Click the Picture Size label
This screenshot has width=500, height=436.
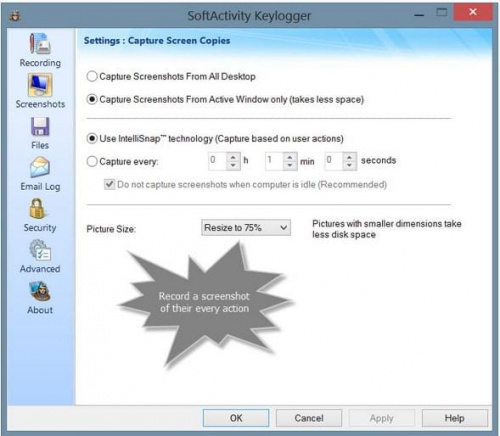pos(111,229)
